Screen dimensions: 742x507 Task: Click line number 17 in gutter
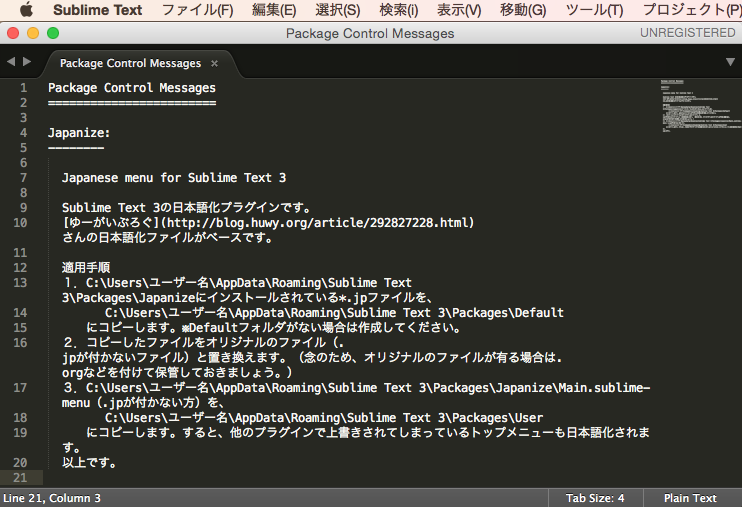[20, 388]
